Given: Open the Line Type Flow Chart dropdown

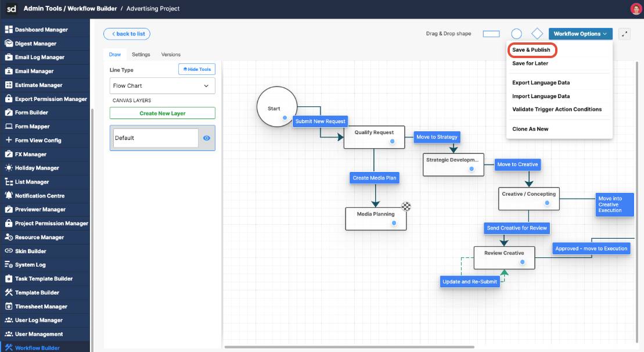Looking at the screenshot, I should coord(162,86).
